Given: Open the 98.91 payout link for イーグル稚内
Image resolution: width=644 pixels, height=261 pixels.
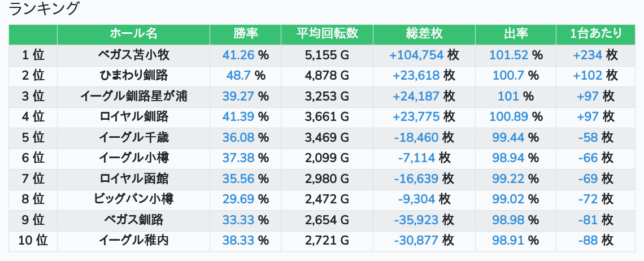Looking at the screenshot, I should (x=509, y=241).
